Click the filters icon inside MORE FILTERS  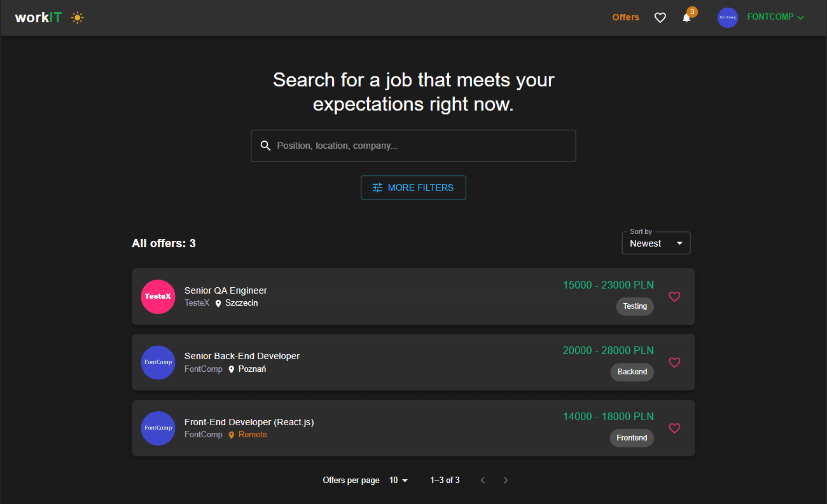point(377,187)
